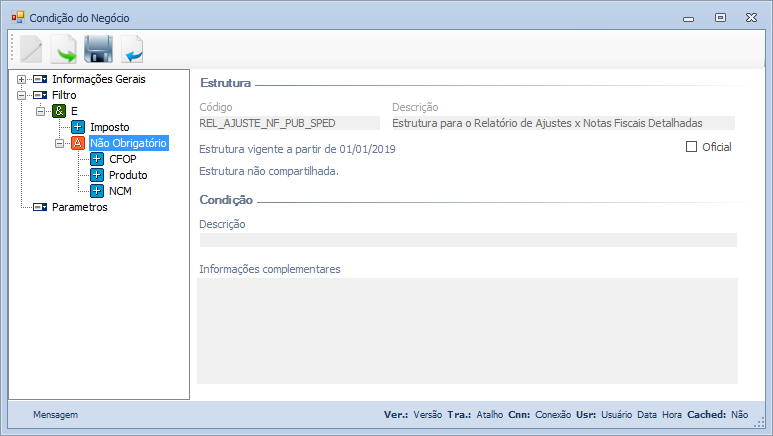
Task: Click the Informações Gerais node icon
Action: tap(40, 79)
